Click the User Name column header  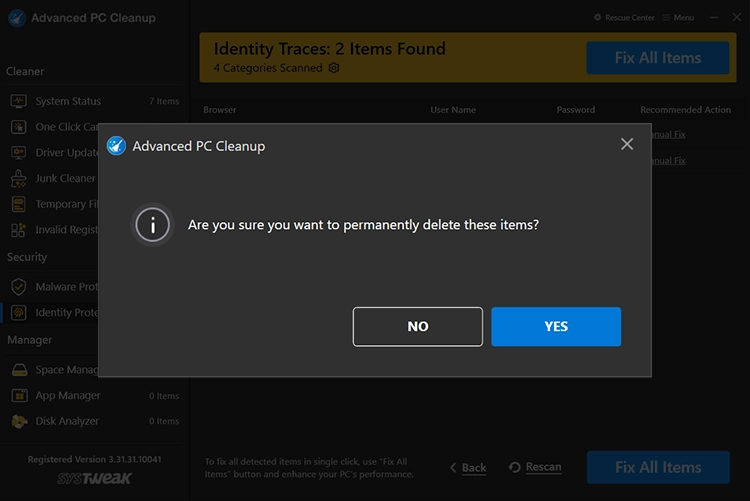click(453, 110)
